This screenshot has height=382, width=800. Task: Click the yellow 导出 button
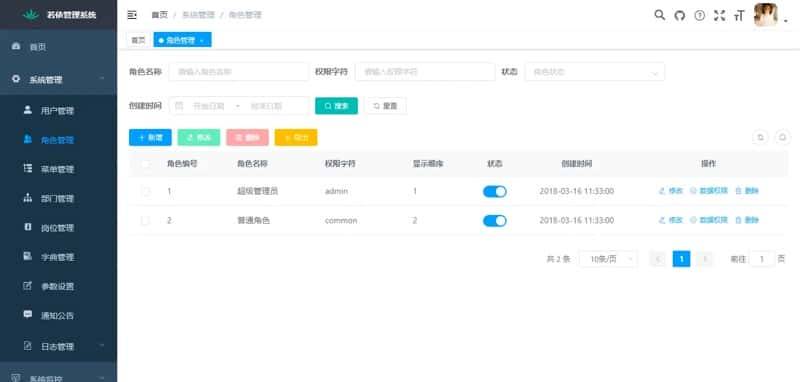pos(296,137)
